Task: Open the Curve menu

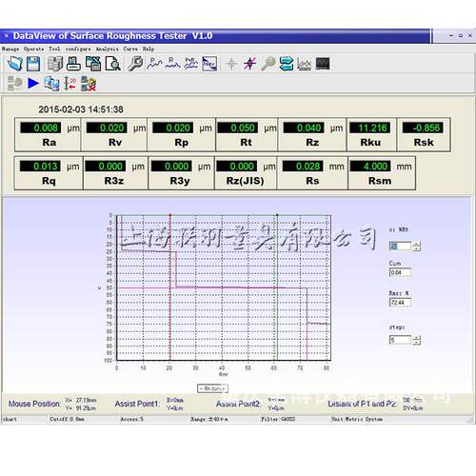Action: [130, 49]
